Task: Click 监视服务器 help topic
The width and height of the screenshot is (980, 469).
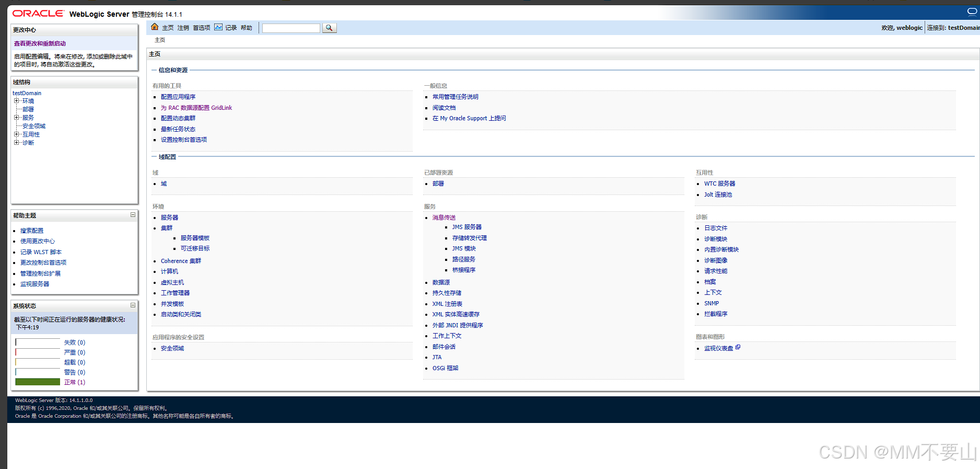Action: (34, 284)
